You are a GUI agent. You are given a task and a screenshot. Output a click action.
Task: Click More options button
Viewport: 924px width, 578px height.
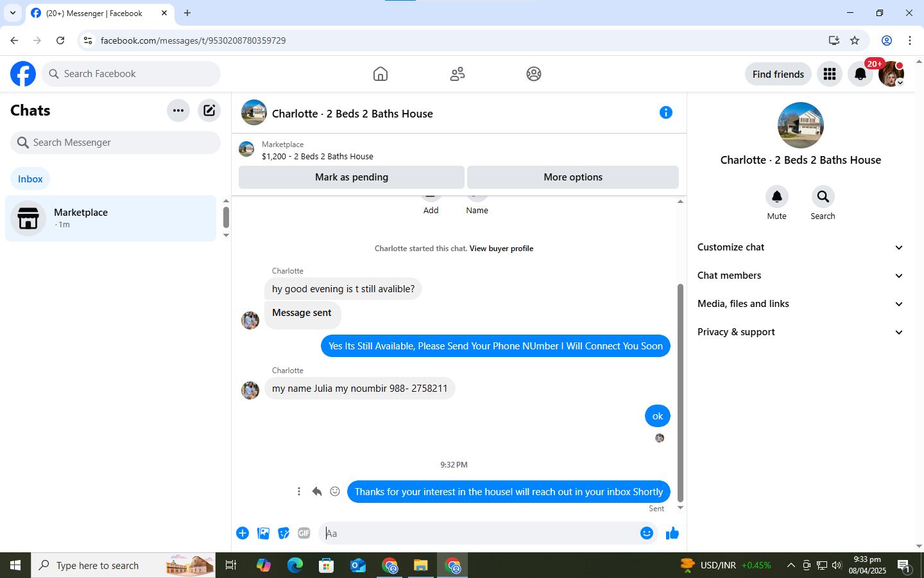[573, 177]
